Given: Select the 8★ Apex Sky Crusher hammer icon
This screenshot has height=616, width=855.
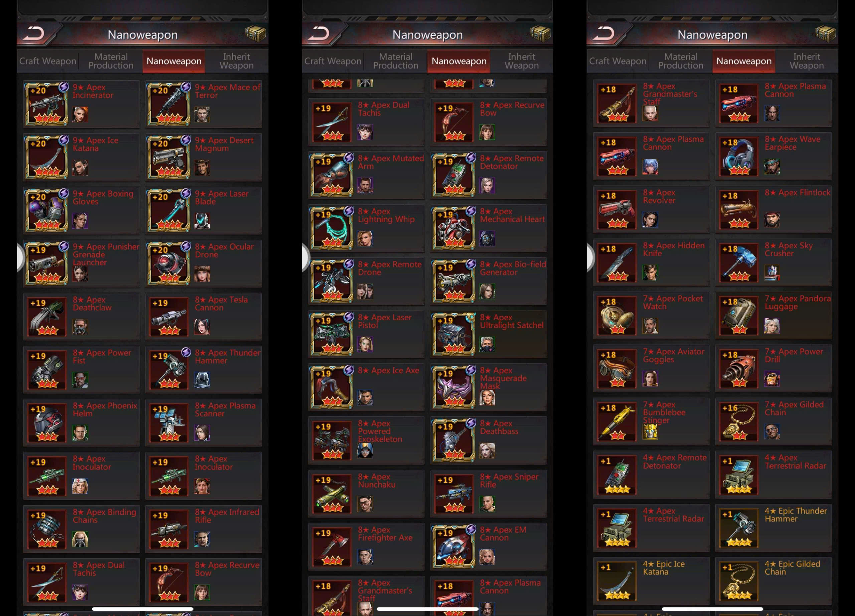Looking at the screenshot, I should point(739,263).
